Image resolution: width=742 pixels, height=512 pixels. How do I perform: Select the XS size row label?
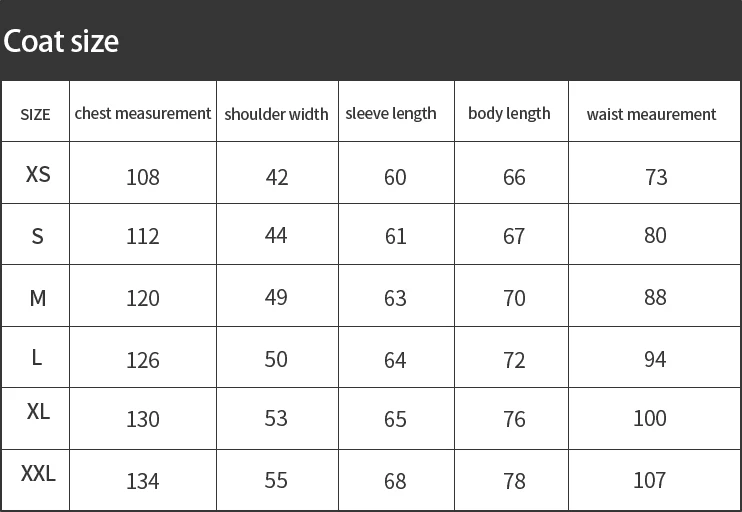point(38,174)
